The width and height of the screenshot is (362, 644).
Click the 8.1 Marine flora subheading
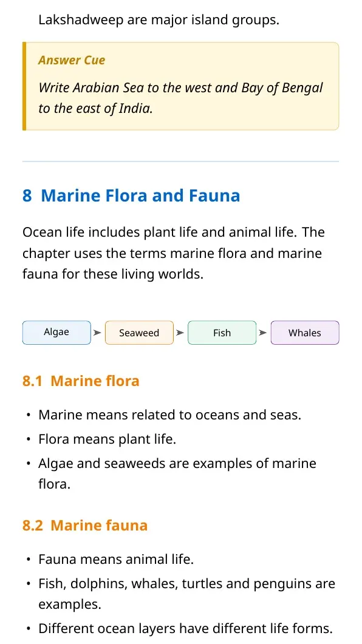click(81, 381)
